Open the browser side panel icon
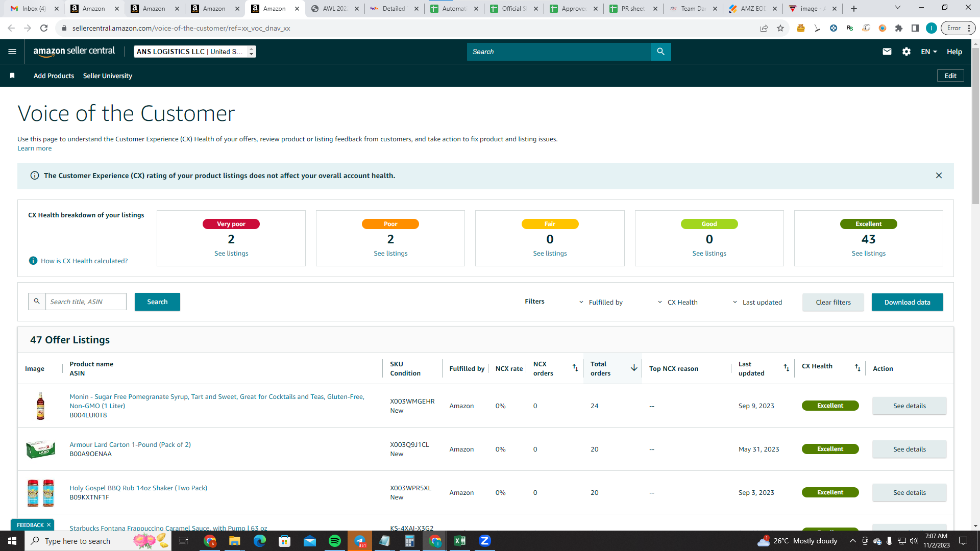The height and width of the screenshot is (551, 980). (x=915, y=28)
